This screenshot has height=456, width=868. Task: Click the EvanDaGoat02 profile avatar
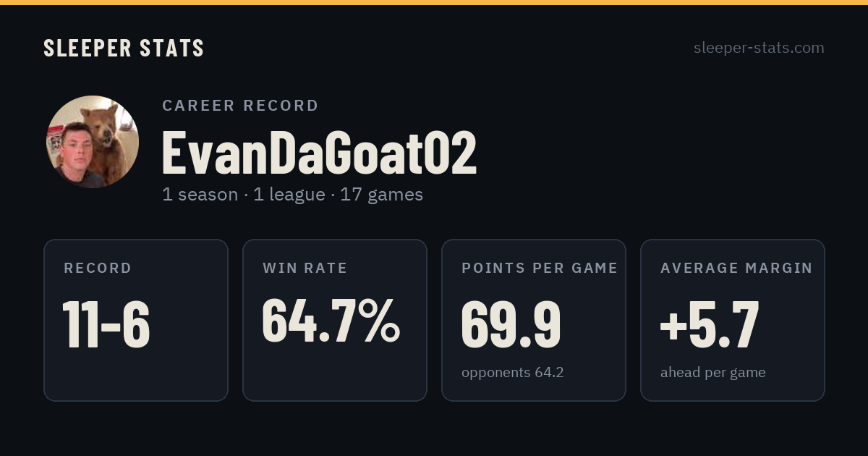pyautogui.click(x=93, y=142)
